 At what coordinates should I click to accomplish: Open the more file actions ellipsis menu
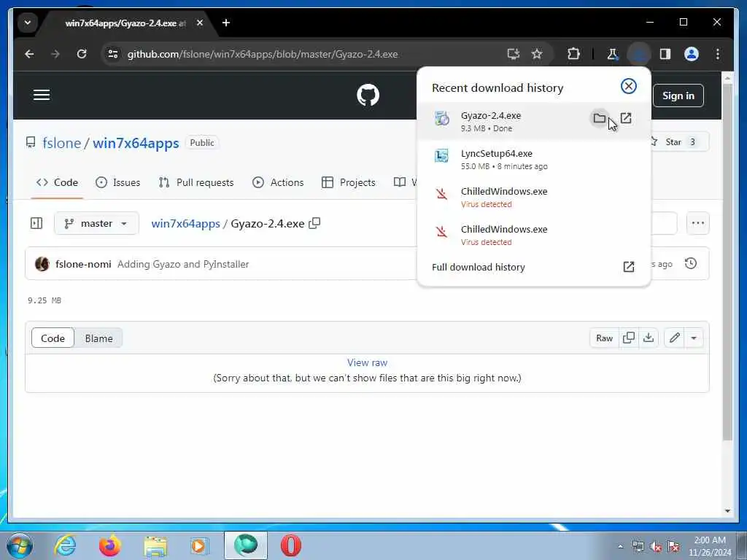pos(697,223)
